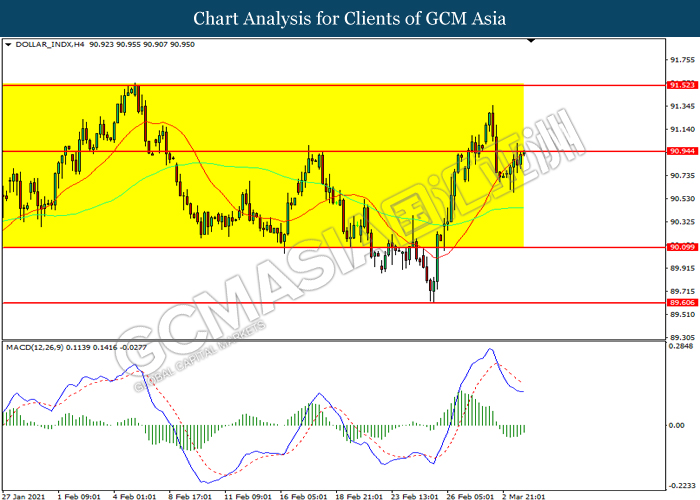
Task: Click the 89.606 red price label
Action: tap(682, 303)
